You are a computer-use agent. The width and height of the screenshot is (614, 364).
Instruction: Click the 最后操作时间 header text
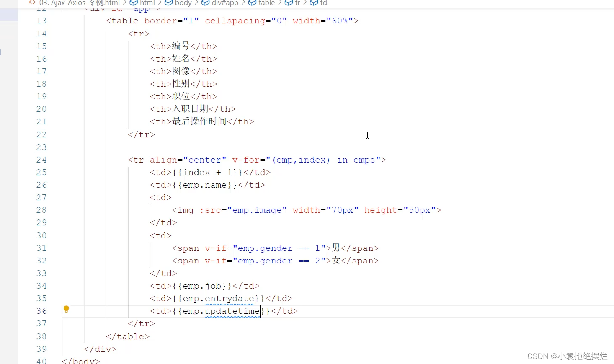(x=199, y=121)
